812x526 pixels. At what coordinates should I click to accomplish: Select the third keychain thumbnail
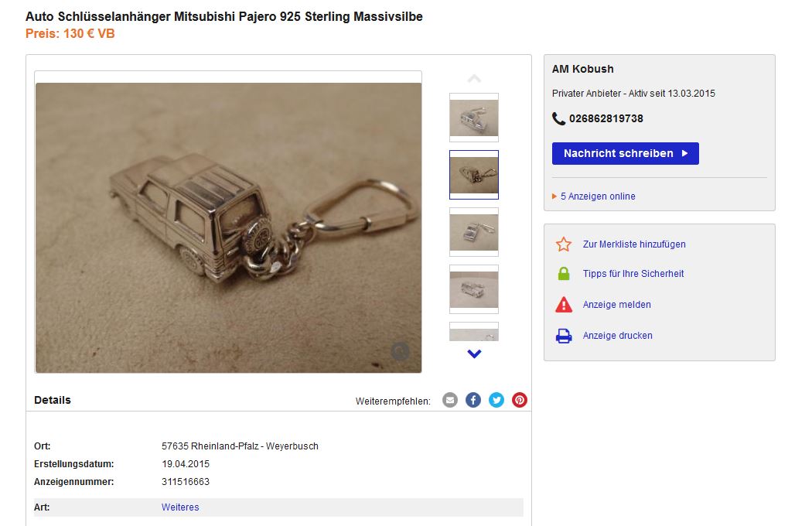click(x=474, y=232)
